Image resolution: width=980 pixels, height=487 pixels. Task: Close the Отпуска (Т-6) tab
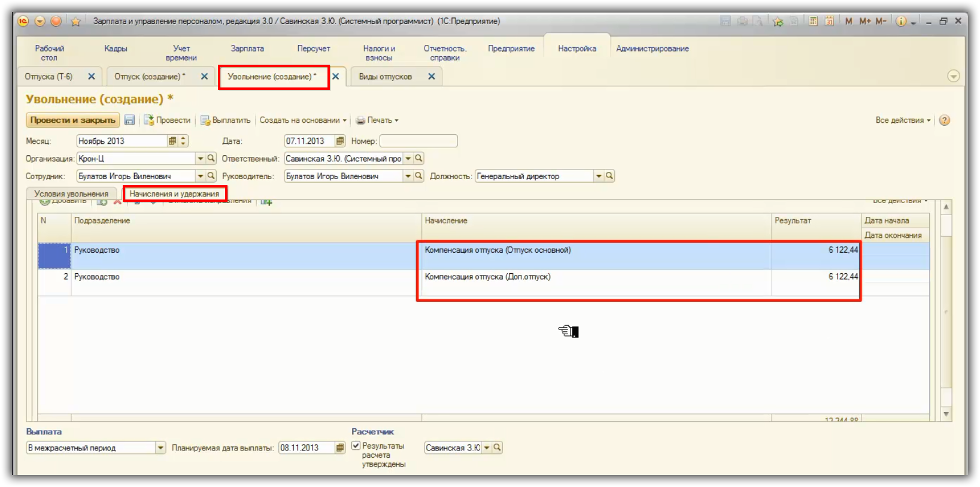(92, 77)
